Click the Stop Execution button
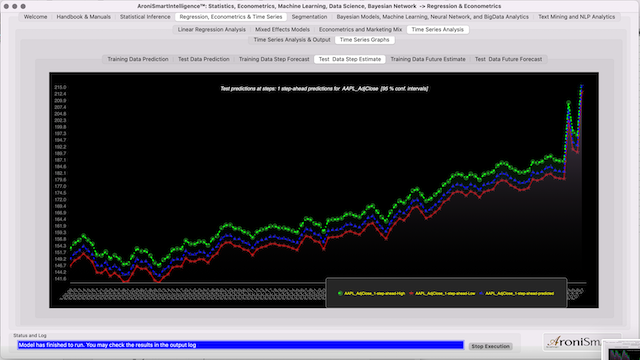The width and height of the screenshot is (640, 360). tap(490, 346)
